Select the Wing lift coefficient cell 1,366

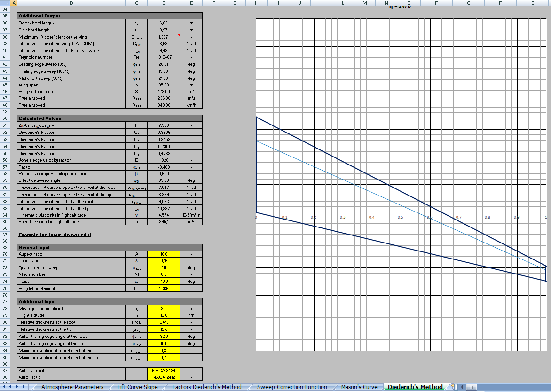164,289
